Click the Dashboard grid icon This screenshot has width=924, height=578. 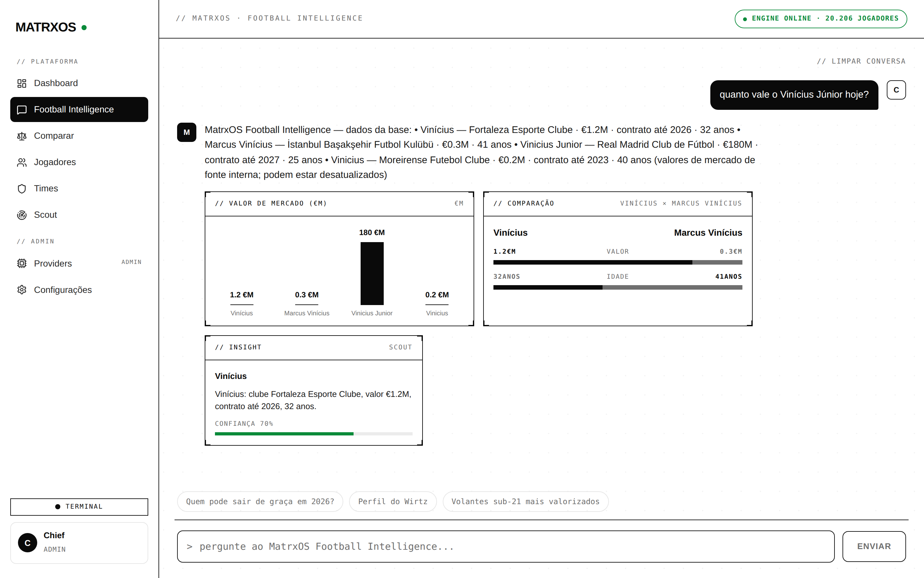pyautogui.click(x=22, y=83)
